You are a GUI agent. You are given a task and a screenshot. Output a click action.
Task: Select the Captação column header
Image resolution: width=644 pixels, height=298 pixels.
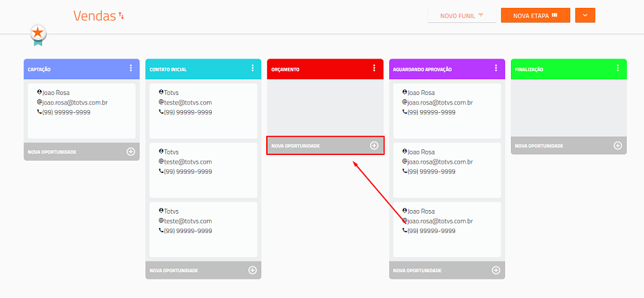click(82, 69)
